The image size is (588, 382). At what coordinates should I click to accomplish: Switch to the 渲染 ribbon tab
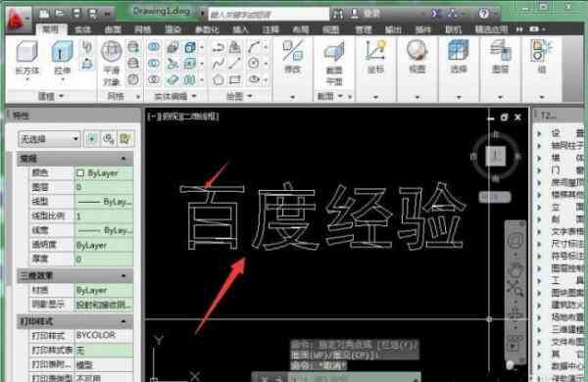[172, 29]
